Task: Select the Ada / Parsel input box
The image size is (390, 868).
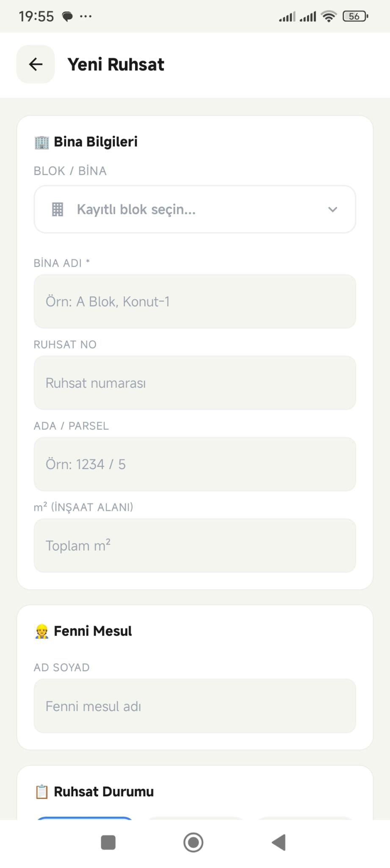Action: (x=195, y=464)
